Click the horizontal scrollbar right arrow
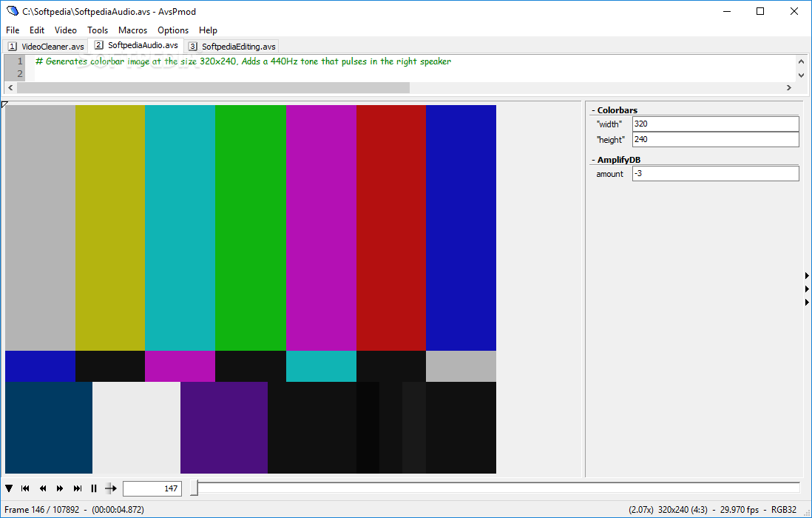 point(788,87)
